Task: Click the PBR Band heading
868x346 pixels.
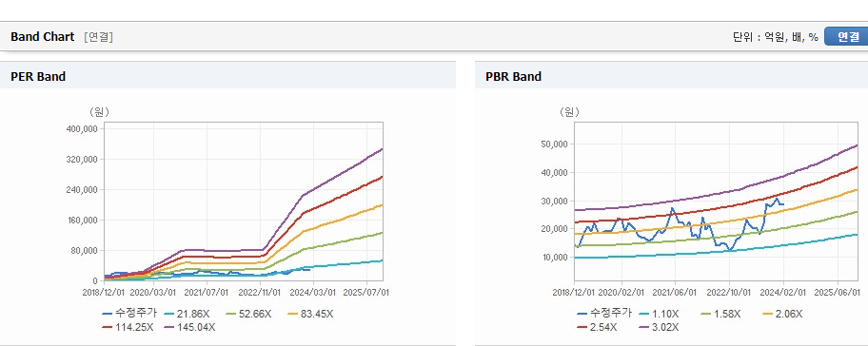Action: pos(513,77)
